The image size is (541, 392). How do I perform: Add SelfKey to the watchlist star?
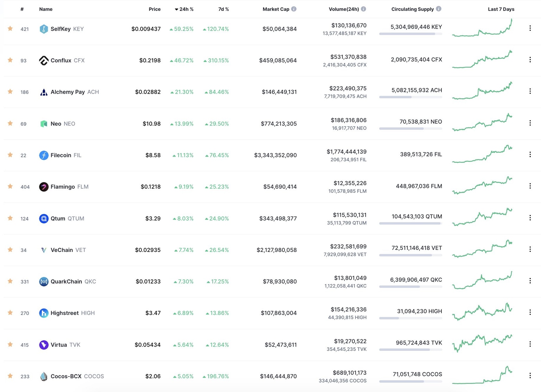click(x=10, y=29)
